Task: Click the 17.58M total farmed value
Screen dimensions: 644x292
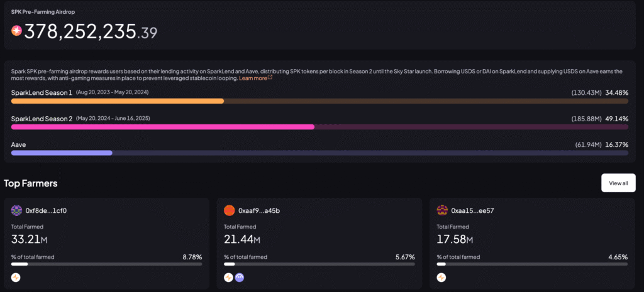Action: coord(455,238)
